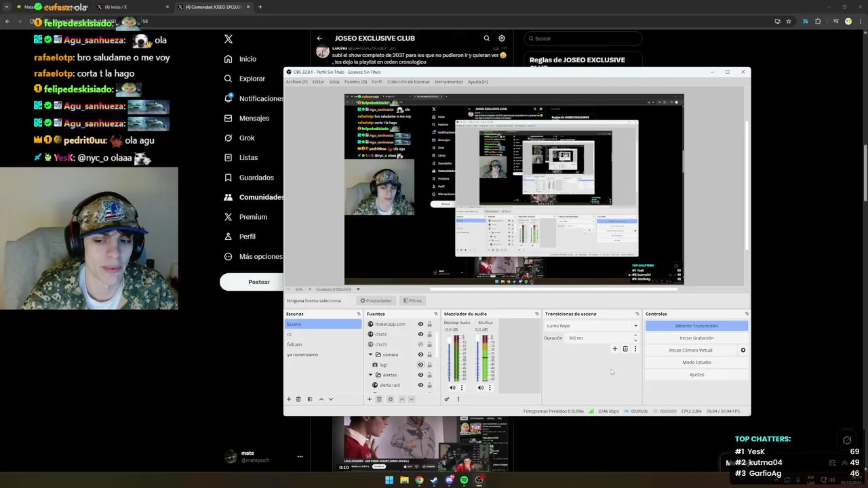Move source down in Fuentes toolbar
The image size is (868, 488).
pyautogui.click(x=411, y=399)
